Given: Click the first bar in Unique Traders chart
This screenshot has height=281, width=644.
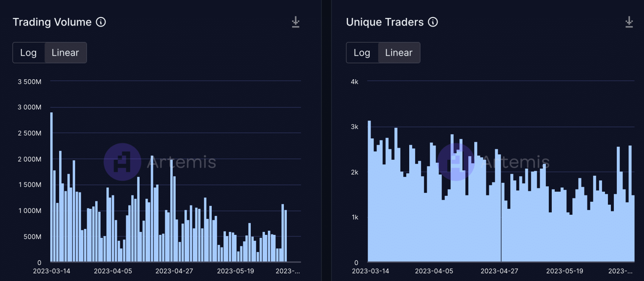Looking at the screenshot, I should click(x=369, y=193).
